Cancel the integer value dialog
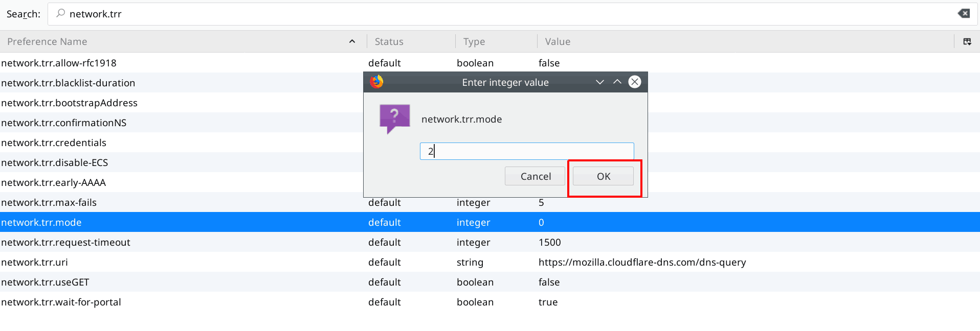Image resolution: width=980 pixels, height=331 pixels. point(535,176)
